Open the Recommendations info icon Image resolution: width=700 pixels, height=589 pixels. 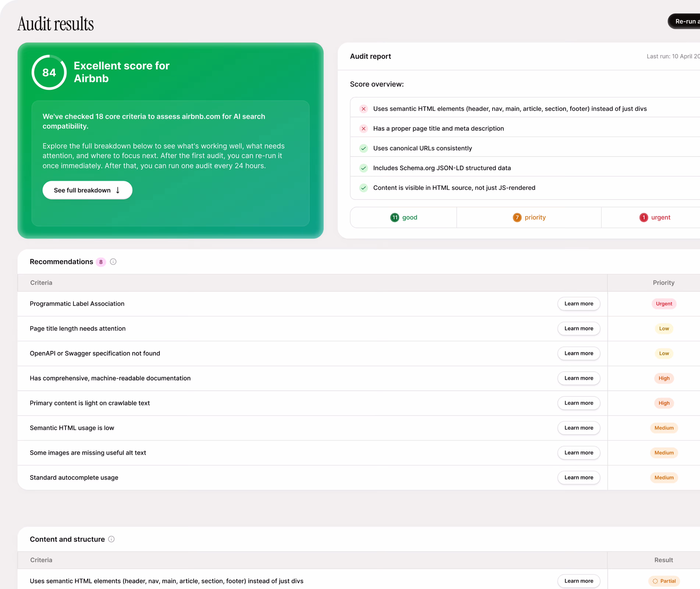coord(113,262)
